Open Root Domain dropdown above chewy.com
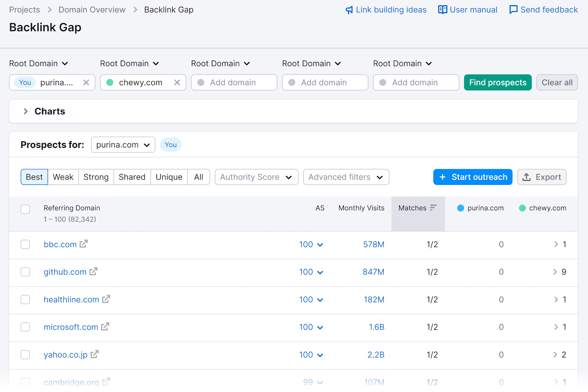 [130, 63]
